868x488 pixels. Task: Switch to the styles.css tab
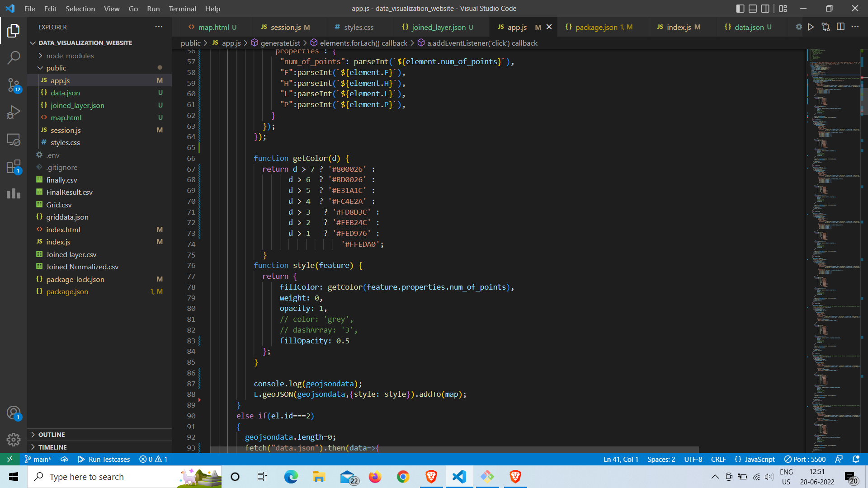point(359,27)
